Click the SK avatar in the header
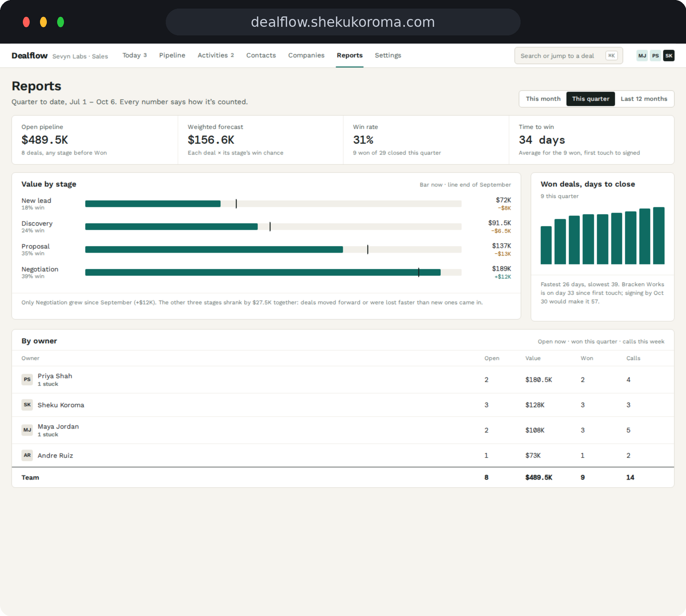 pos(668,56)
